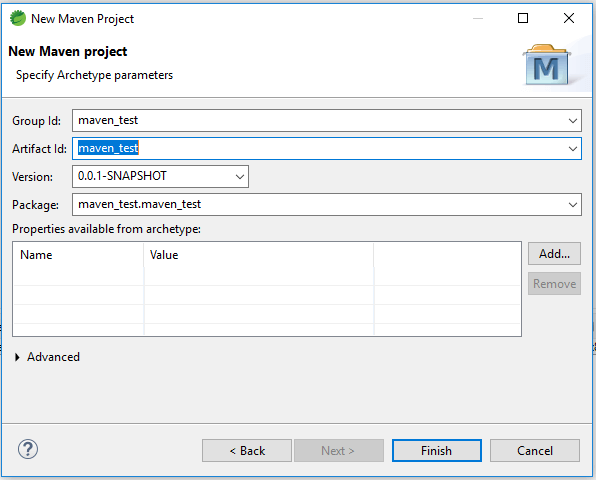Expand the Advanced section

[x=17, y=357]
